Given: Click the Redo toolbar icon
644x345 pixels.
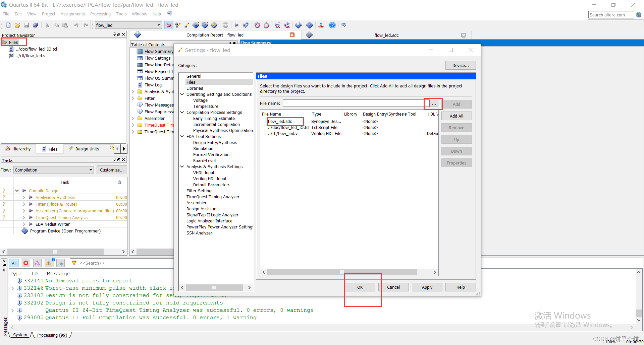Looking at the screenshot, I should coord(86,25).
